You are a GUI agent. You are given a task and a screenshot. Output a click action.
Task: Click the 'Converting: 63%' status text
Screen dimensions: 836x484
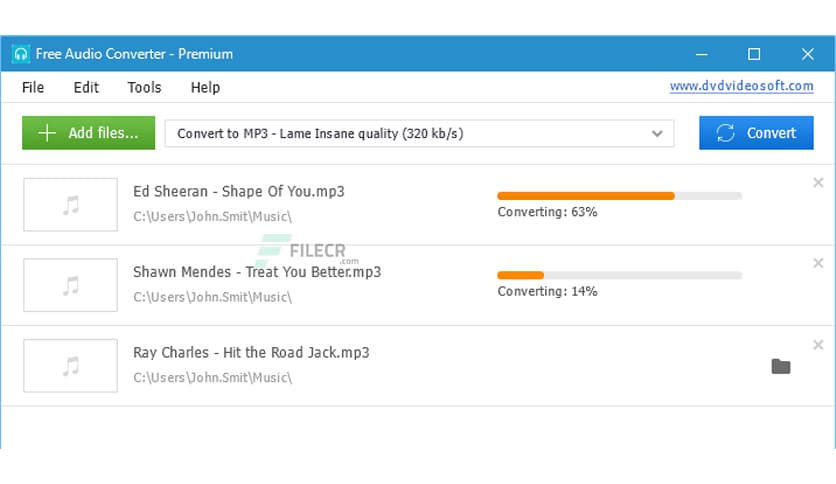548,212
